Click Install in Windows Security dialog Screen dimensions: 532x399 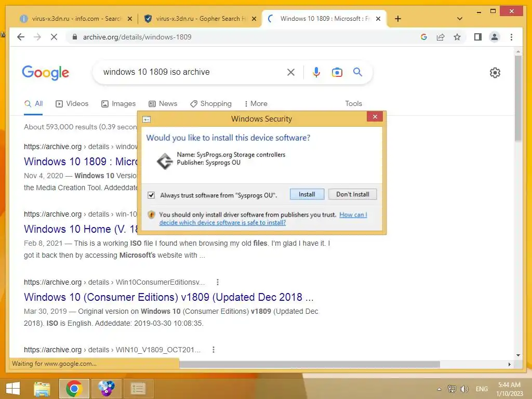pyautogui.click(x=307, y=194)
